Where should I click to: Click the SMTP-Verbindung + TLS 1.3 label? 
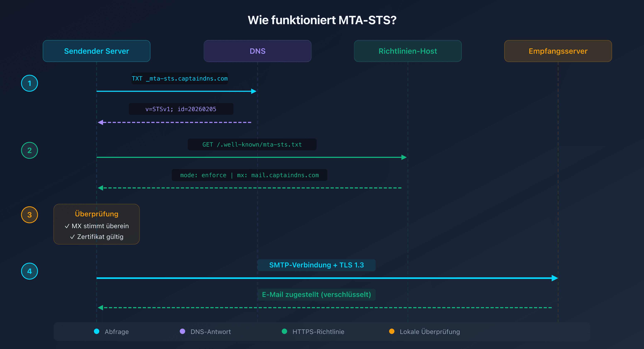click(x=316, y=265)
